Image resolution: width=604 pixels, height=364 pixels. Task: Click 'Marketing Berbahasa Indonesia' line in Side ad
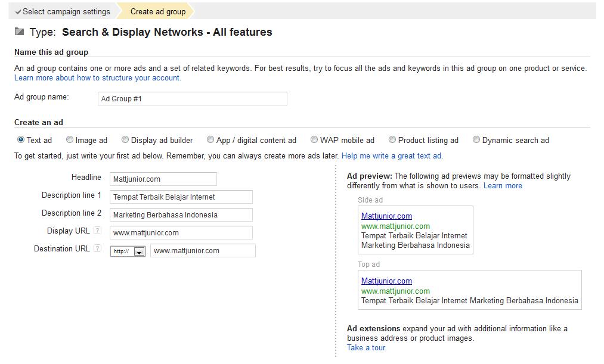[x=415, y=245]
